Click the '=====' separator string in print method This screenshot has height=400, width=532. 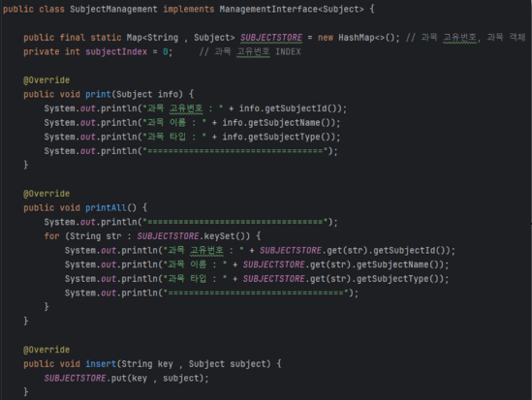click(x=235, y=151)
